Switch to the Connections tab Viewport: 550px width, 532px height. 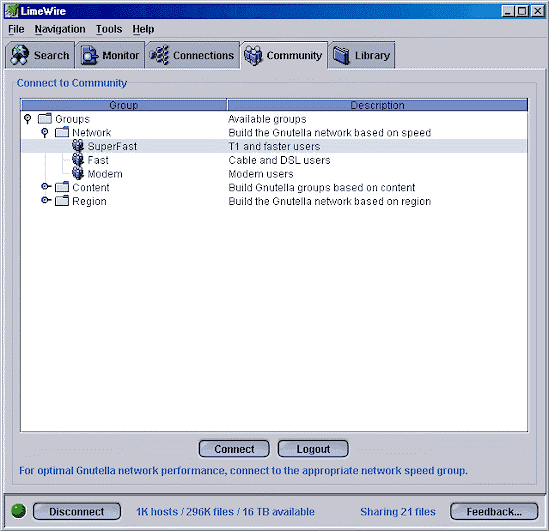tap(192, 55)
